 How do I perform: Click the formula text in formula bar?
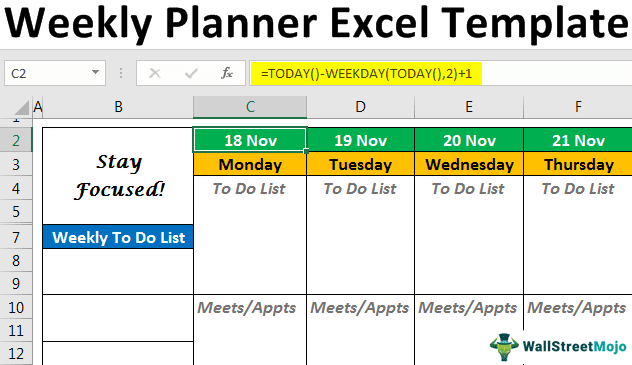tap(366, 74)
